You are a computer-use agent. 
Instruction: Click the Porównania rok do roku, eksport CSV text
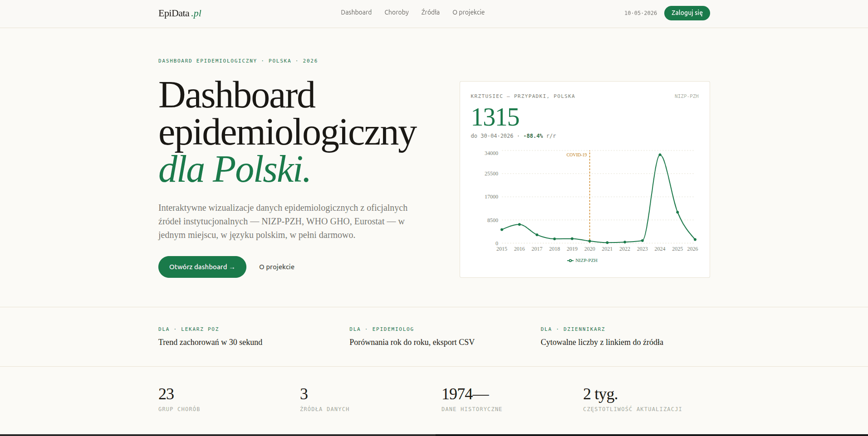412,342
